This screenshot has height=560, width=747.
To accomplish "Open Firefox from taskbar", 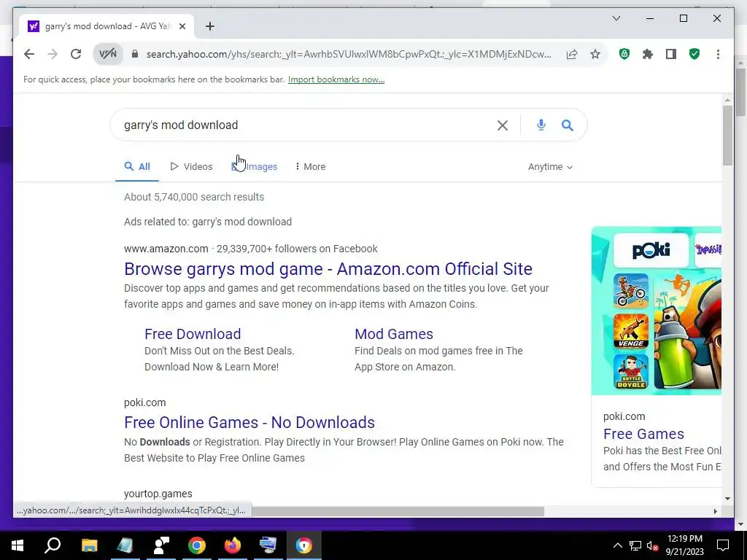I will pos(233,545).
